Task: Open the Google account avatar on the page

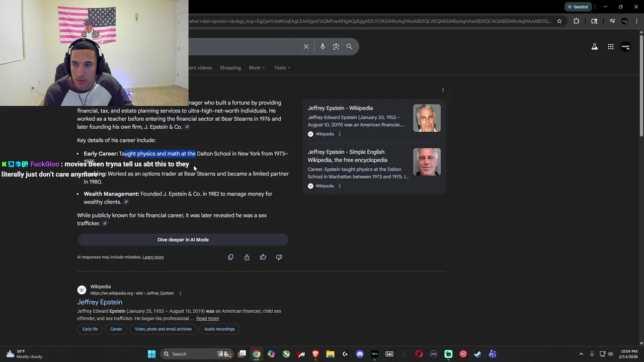Action: pyautogui.click(x=625, y=46)
